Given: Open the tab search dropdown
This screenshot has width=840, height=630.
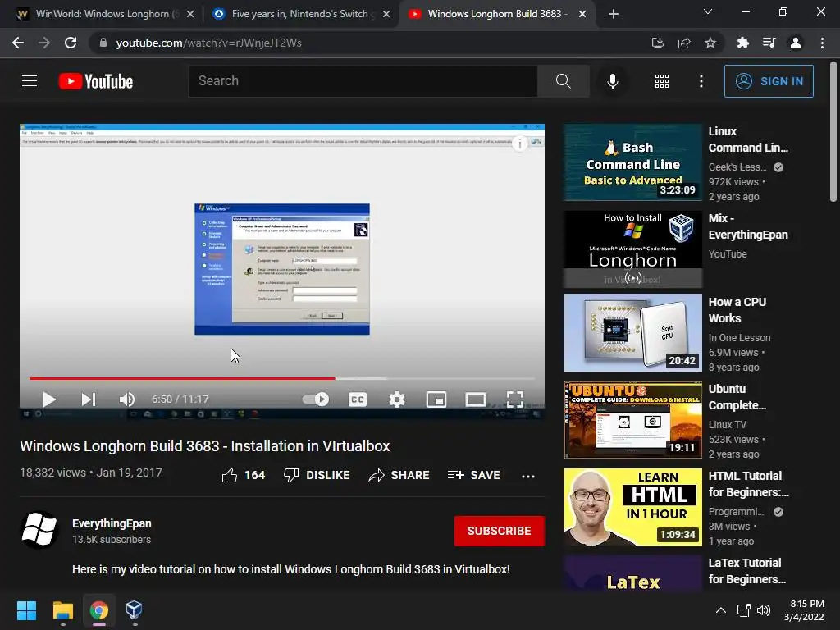Looking at the screenshot, I should 708,11.
